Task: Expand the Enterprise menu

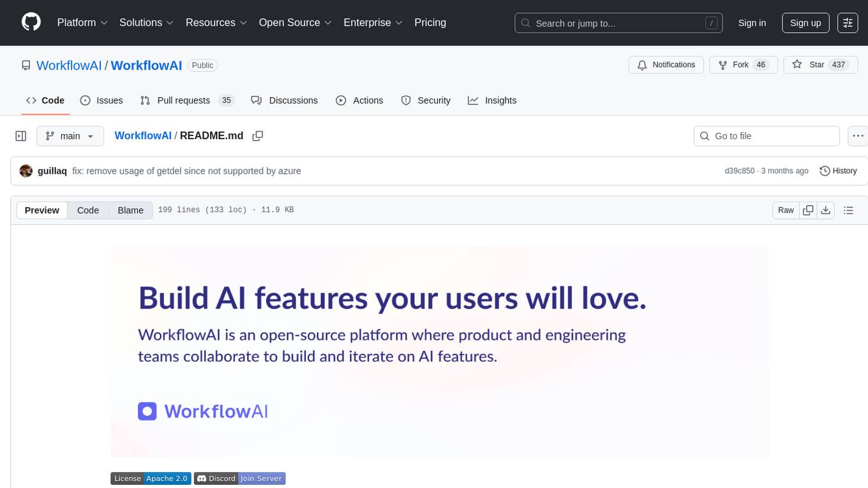Action: [373, 22]
